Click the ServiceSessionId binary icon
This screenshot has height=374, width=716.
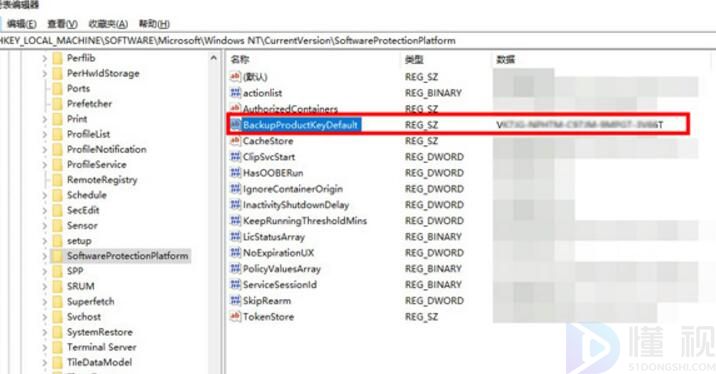(x=235, y=284)
